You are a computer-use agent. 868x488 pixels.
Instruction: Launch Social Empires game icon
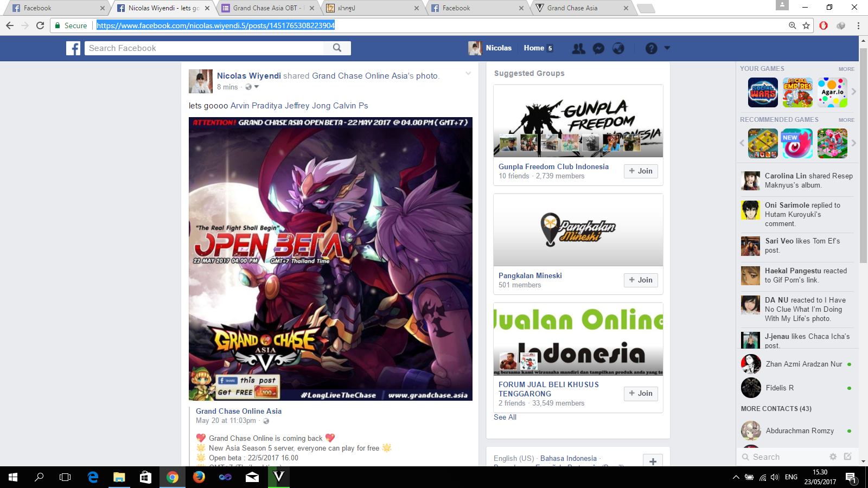click(797, 92)
